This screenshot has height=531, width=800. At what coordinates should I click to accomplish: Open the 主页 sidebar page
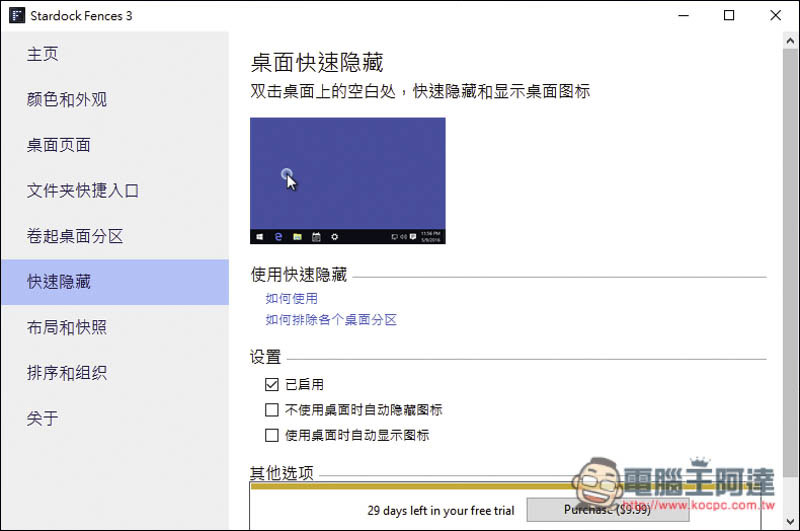115,54
